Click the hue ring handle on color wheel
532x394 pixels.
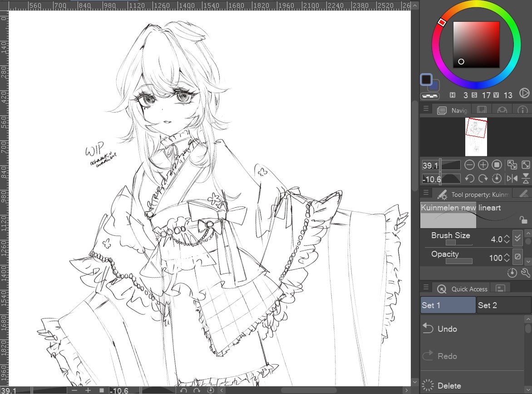coord(441,22)
